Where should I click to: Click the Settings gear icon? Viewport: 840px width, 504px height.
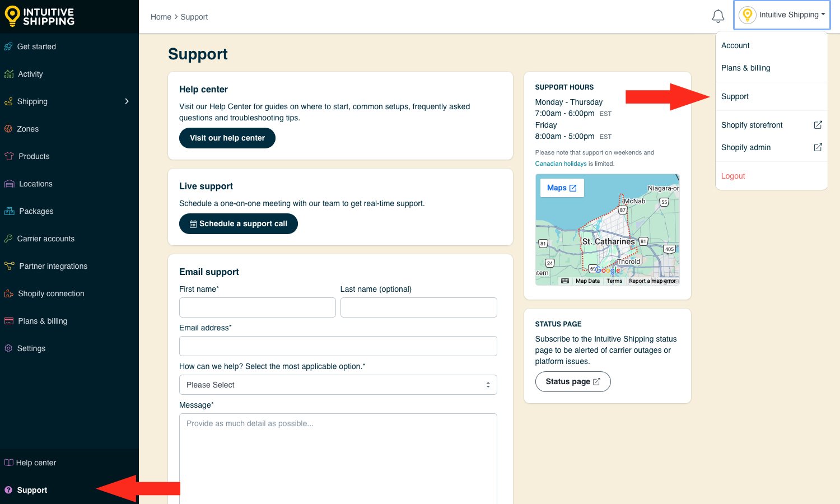[8, 348]
